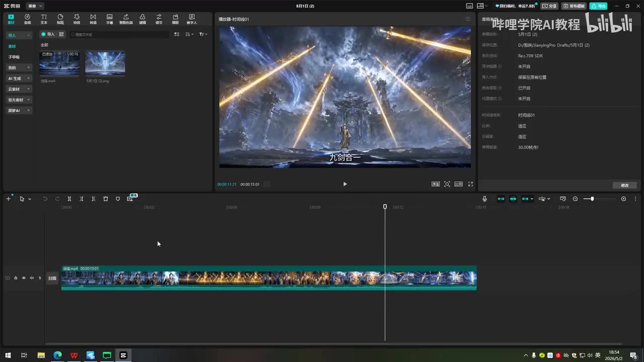Open fullscreen preview in the player
This screenshot has width=644, height=362.
coord(470,184)
